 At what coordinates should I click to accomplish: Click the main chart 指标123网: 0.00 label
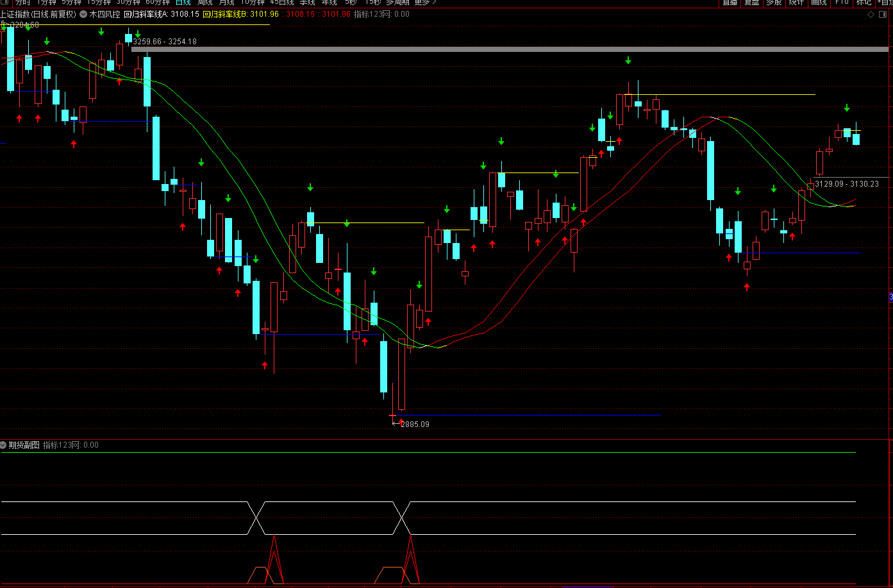(382, 14)
